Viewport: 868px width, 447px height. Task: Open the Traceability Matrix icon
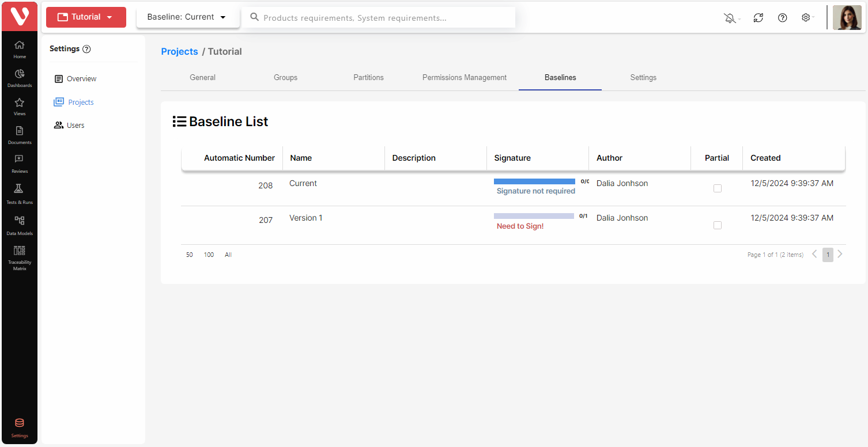[20, 251]
